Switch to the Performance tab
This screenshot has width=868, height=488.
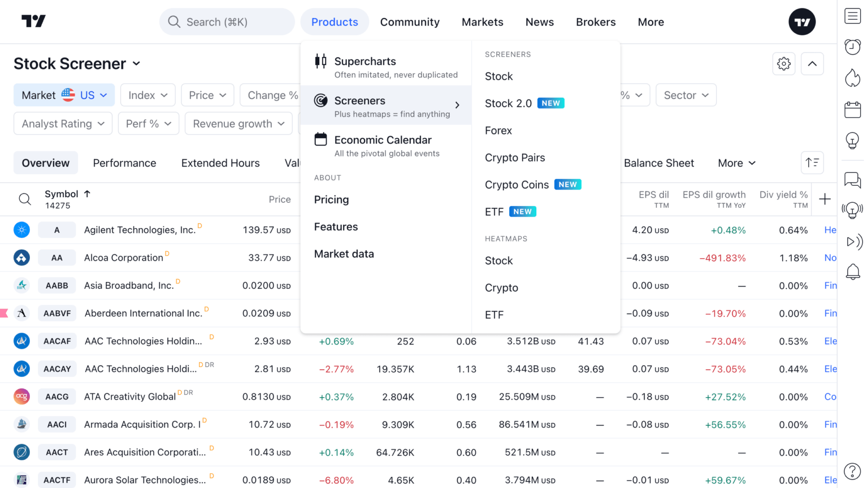[124, 163]
